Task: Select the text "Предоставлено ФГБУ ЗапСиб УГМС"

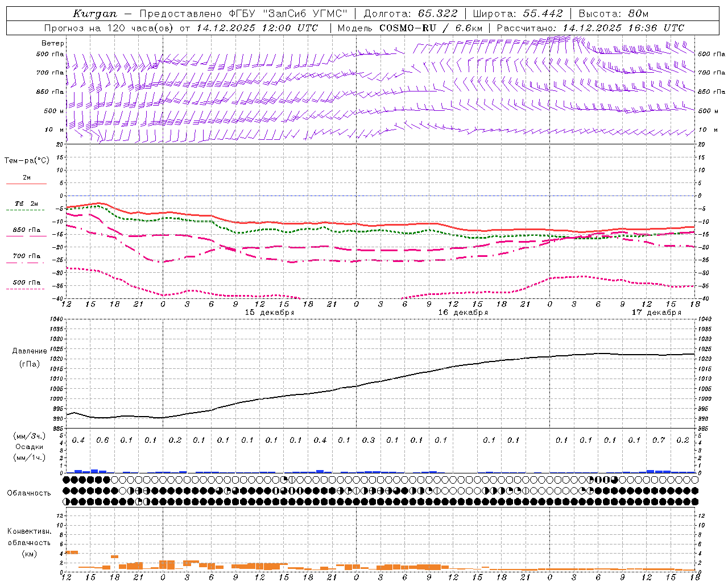Action: (x=243, y=14)
